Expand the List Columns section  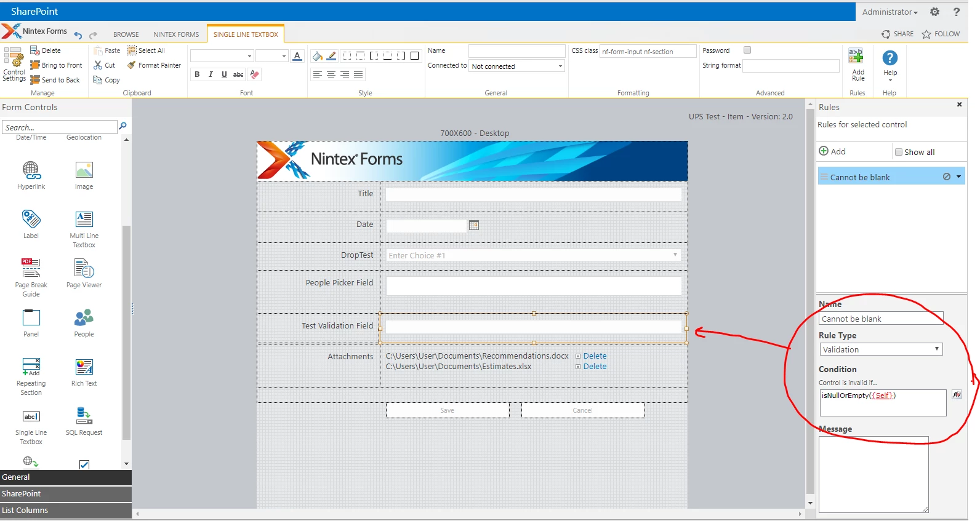[x=66, y=511]
